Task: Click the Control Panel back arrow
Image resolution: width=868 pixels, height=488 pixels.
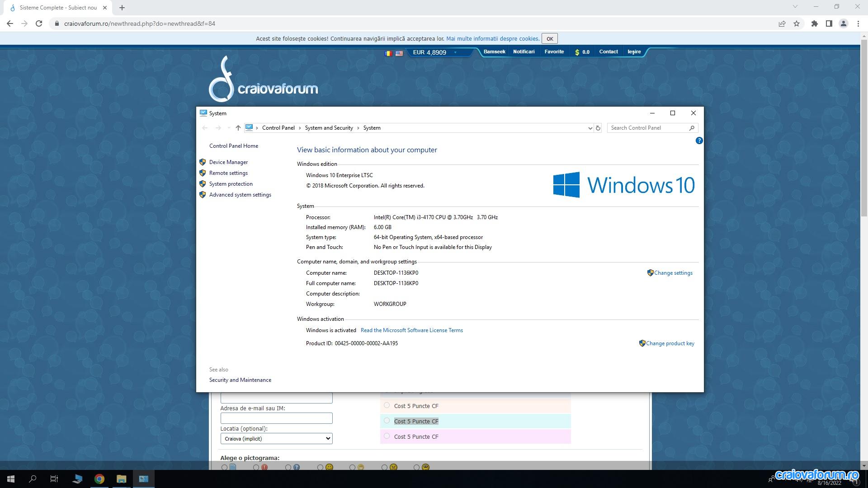Action: pos(205,128)
